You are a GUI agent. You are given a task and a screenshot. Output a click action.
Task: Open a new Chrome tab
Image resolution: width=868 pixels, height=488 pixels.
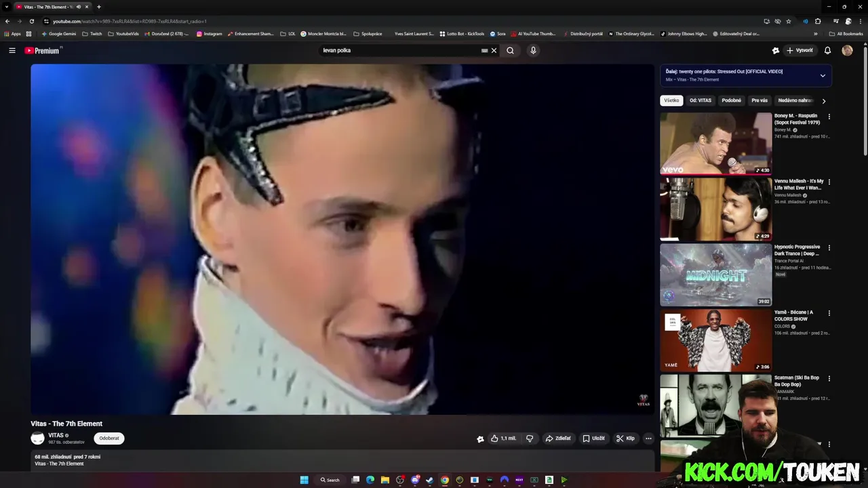99,7
